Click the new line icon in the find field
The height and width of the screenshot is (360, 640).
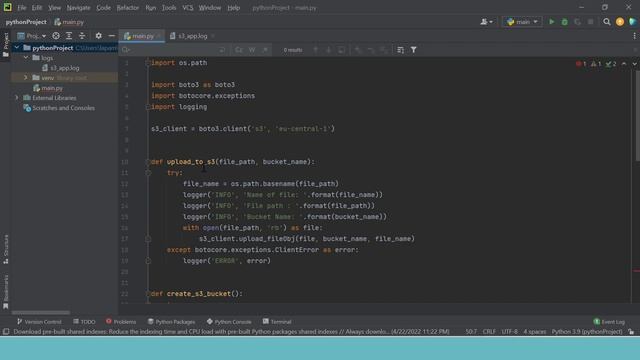tap(222, 50)
